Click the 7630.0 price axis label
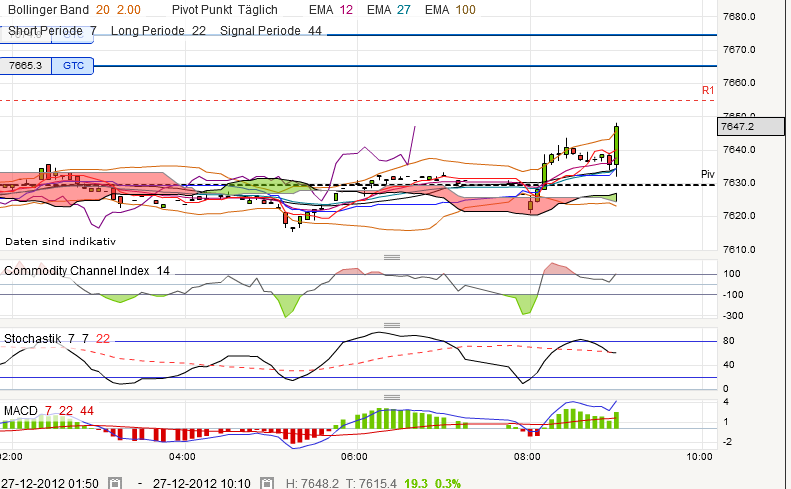The image size is (791, 489). pos(739,183)
